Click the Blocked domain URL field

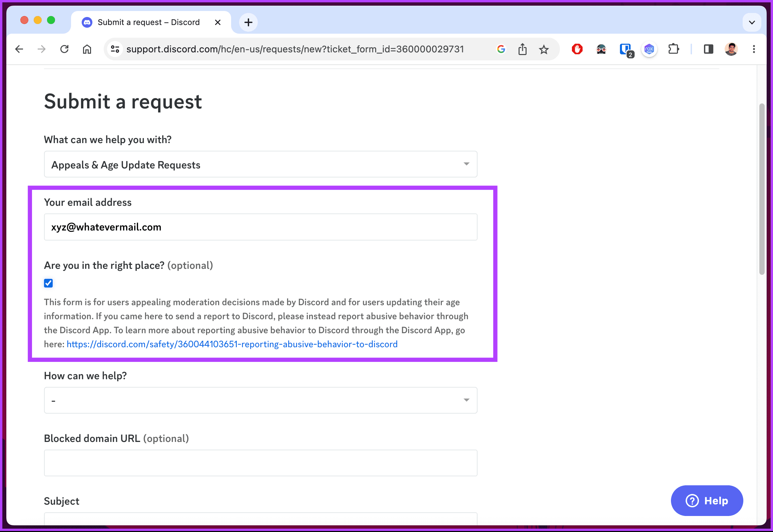[260, 463]
